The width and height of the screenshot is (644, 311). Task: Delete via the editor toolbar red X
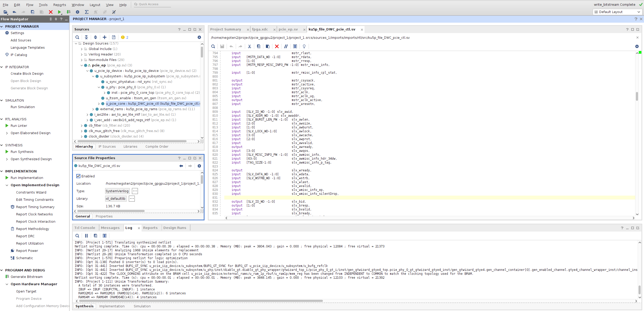[277, 46]
